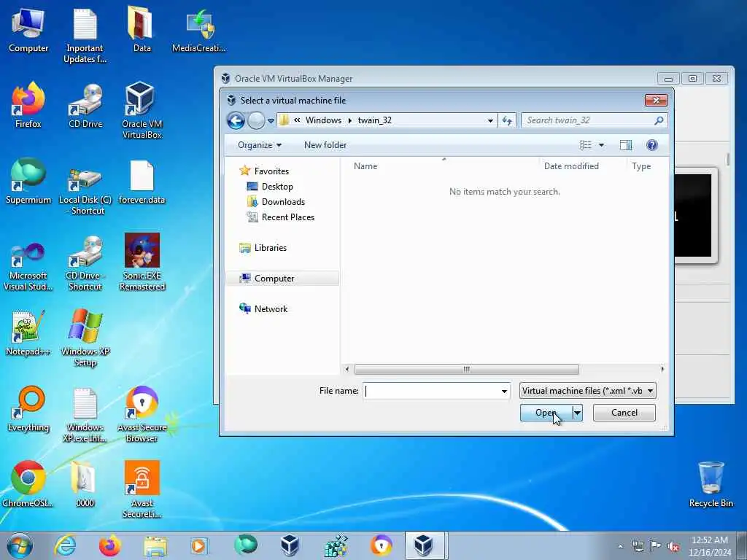Screen dimensions: 747x560
Task: Click the scroll right arrow of file list
Action: [662, 370]
